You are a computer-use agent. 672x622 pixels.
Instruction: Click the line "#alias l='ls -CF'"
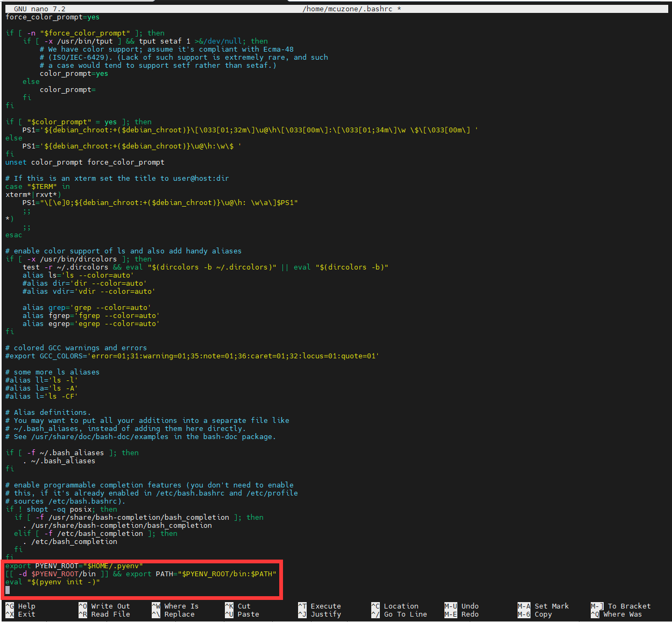tap(42, 396)
